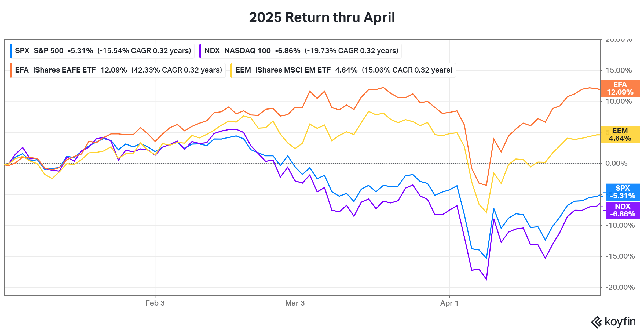This screenshot has height=333, width=644.
Task: Click the NDX purple color bar in legend
Action: pyautogui.click(x=200, y=51)
